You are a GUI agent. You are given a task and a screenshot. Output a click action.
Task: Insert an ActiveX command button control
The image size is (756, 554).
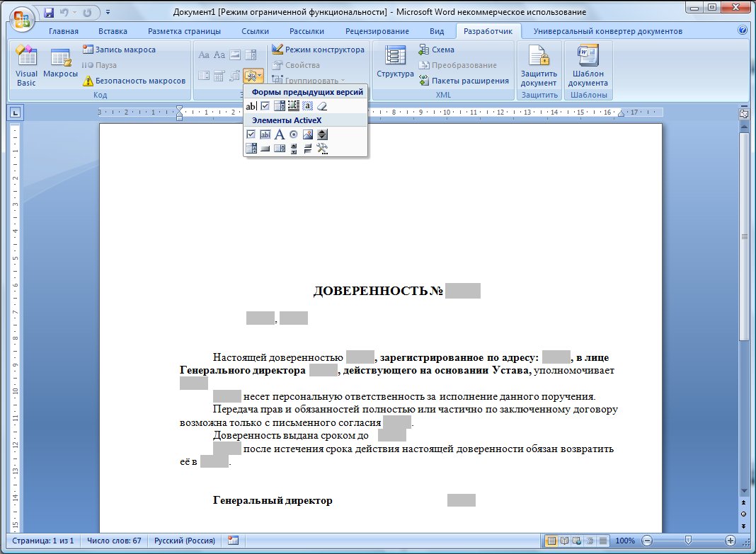point(265,149)
